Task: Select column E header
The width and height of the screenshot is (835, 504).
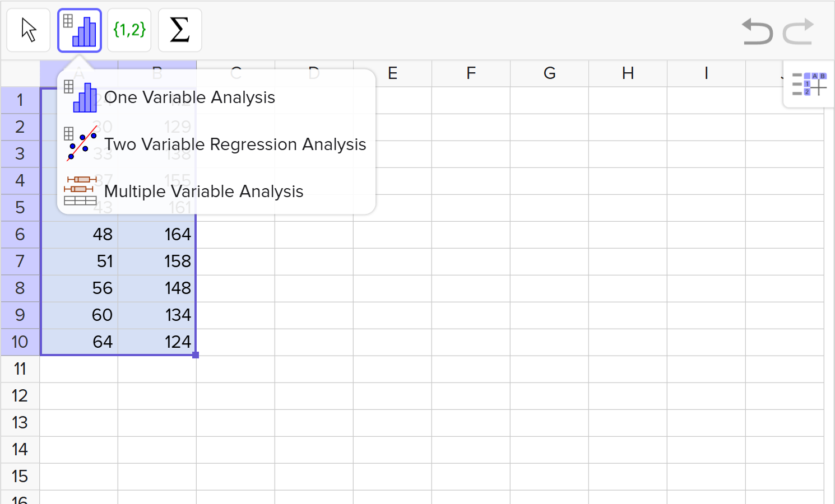Action: pos(393,73)
